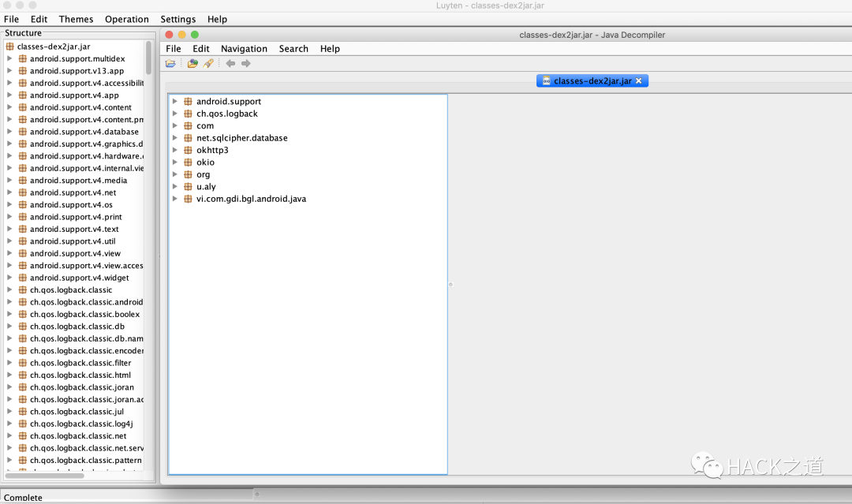
Task: Expand android.support in Java Decompiler tree
Action: pos(175,102)
